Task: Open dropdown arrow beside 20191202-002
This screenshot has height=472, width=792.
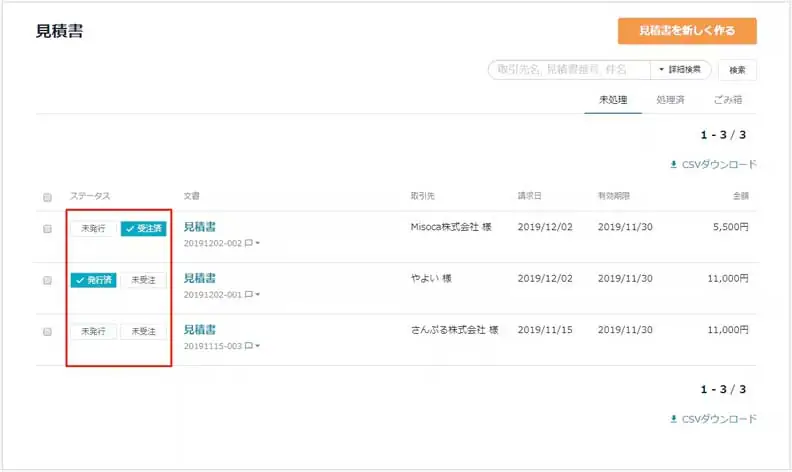Action: (x=258, y=243)
